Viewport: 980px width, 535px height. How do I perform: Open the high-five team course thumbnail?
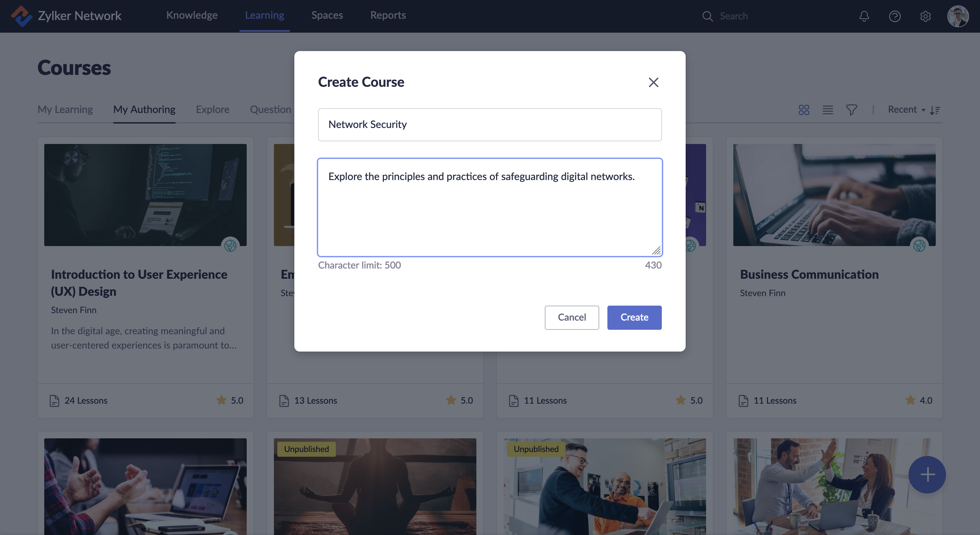click(x=834, y=487)
